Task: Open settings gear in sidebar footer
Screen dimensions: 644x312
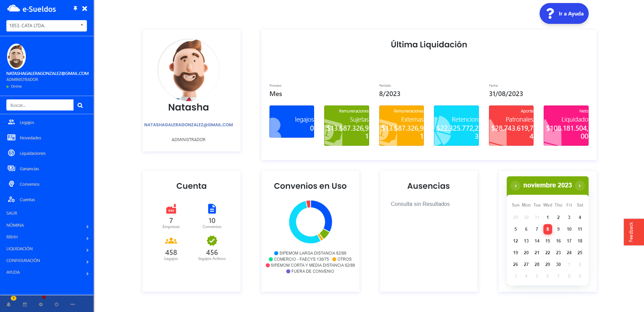Action: point(41,304)
